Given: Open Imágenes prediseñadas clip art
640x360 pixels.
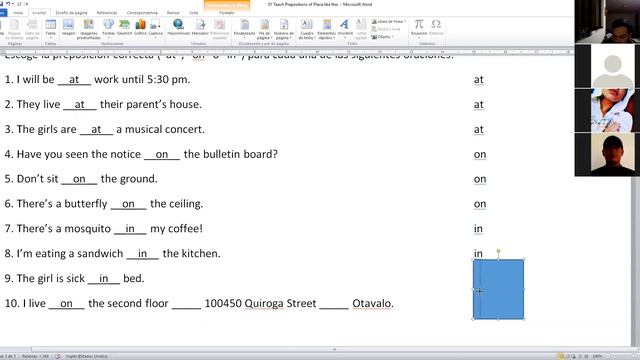Looking at the screenshot, I should [x=89, y=24].
